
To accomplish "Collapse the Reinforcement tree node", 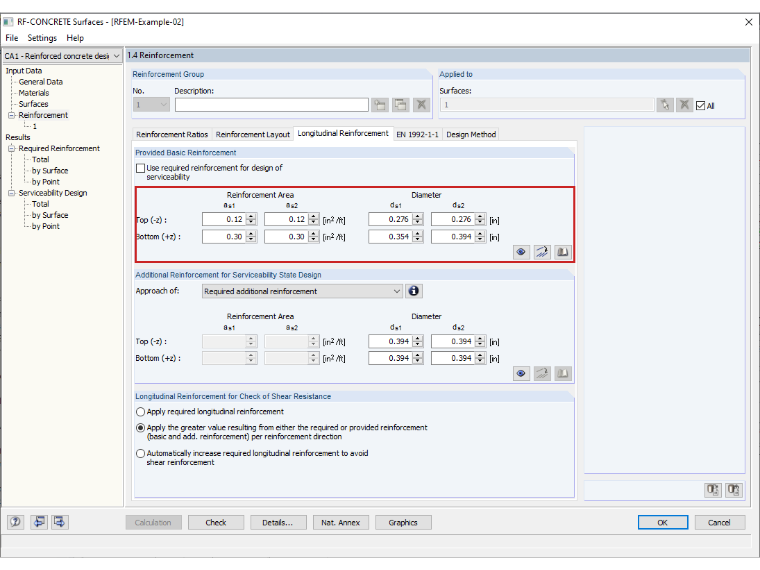I will (x=11, y=115).
